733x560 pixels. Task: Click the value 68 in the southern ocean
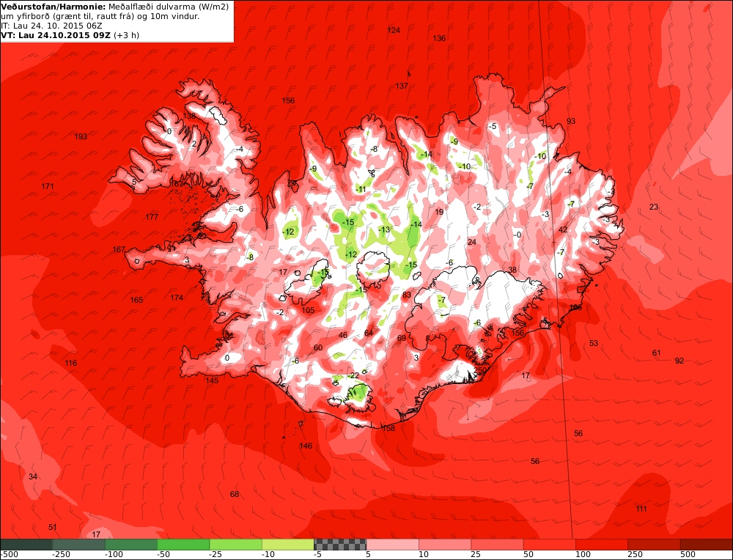tap(235, 494)
